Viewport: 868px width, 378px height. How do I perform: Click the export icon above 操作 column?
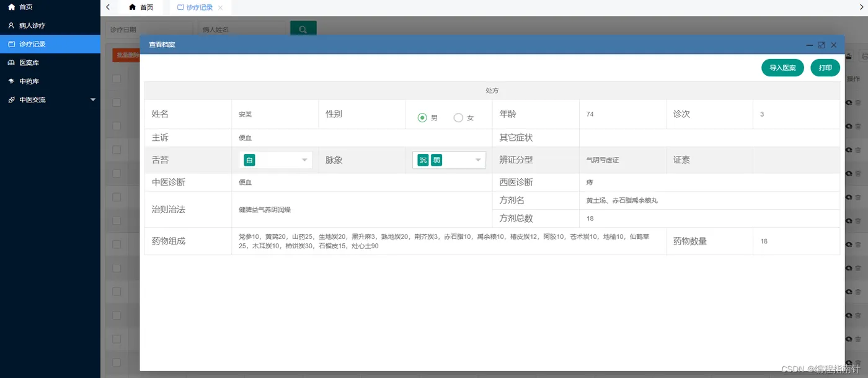(x=849, y=56)
